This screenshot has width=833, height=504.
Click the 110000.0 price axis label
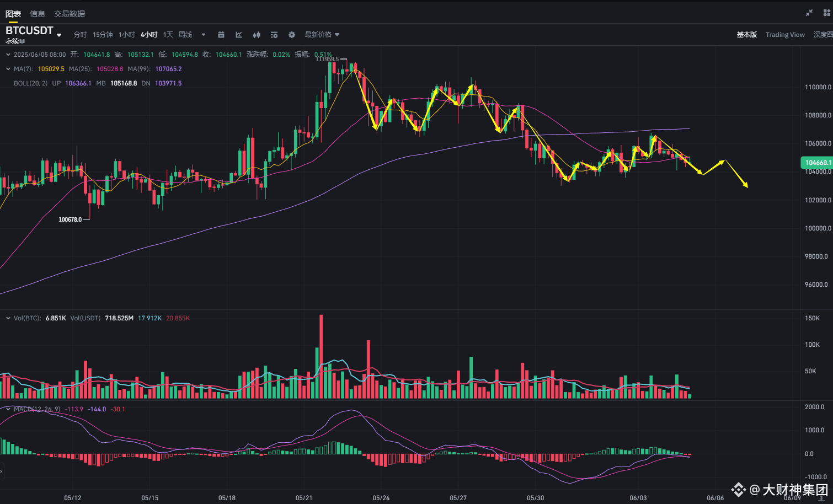click(818, 87)
